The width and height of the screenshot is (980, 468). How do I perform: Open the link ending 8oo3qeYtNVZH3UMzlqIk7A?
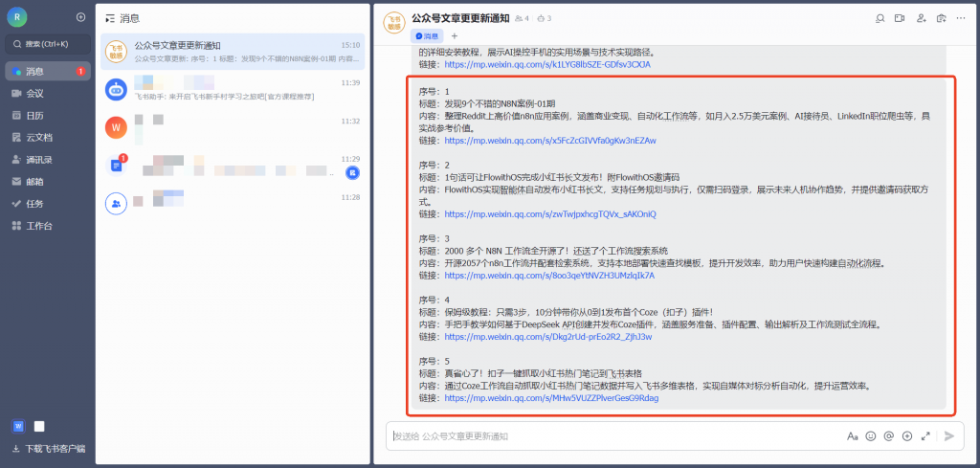point(549,276)
